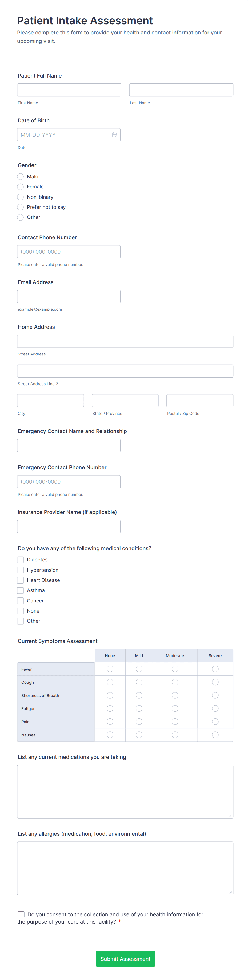This screenshot has width=248, height=980.
Task: Tick the None option under medical conditions
Action: coord(20,611)
